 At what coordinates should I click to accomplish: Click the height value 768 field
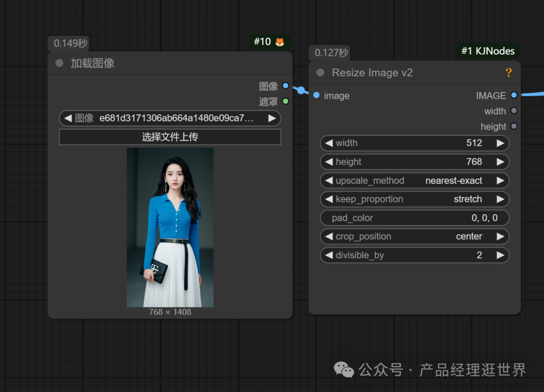[415, 162]
